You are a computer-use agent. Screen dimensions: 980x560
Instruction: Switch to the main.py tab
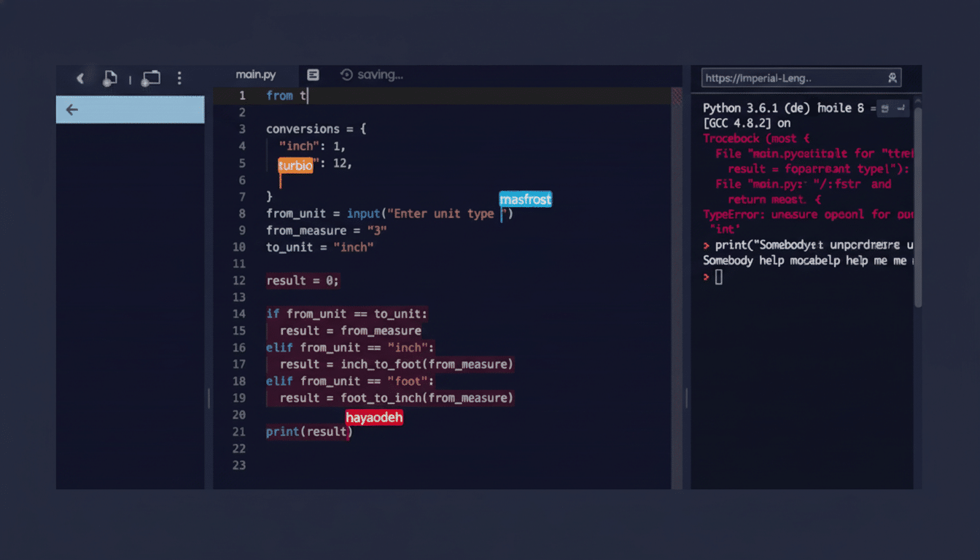click(x=257, y=74)
